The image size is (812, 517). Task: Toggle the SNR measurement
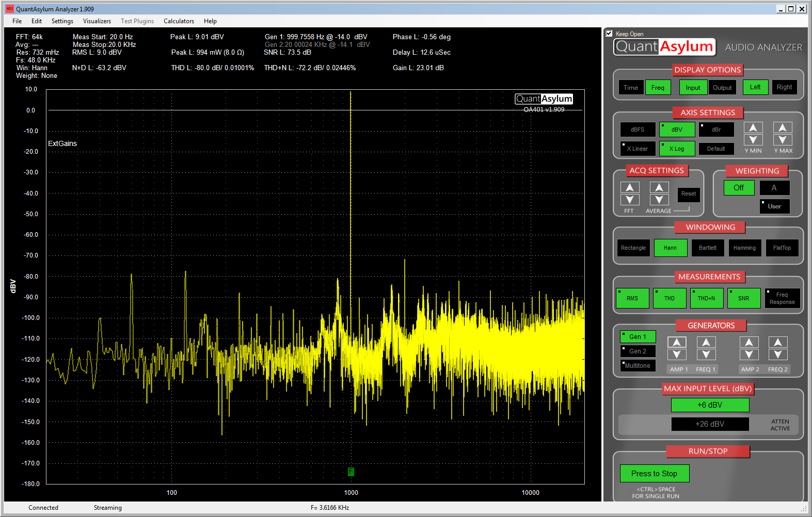[x=744, y=298]
